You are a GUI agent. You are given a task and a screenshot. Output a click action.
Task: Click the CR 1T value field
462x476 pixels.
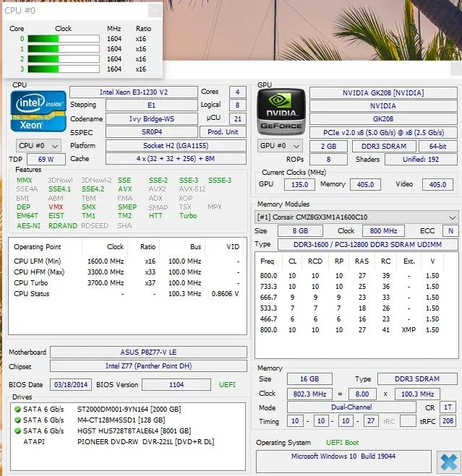pos(448,407)
